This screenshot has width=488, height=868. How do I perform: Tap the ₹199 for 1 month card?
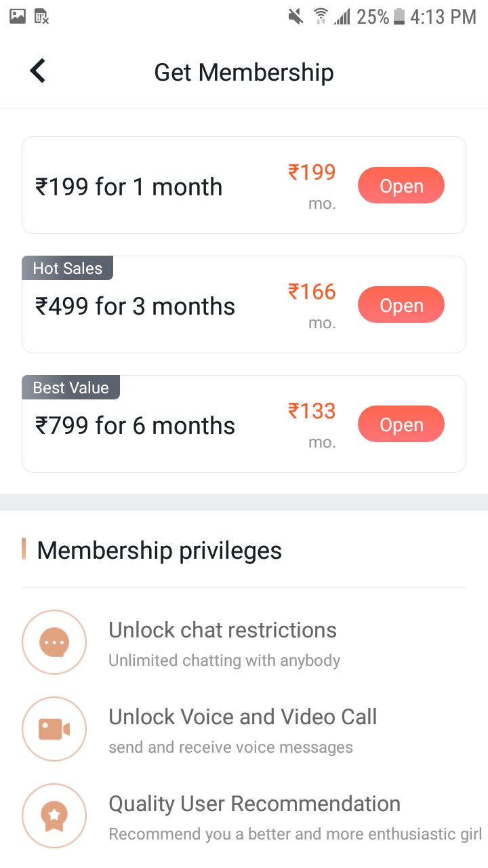click(244, 185)
